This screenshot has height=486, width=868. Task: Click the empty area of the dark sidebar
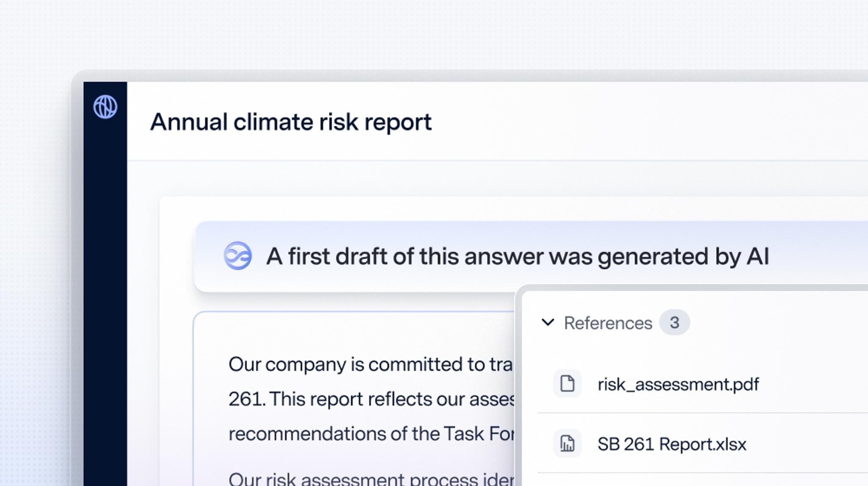pos(105,297)
